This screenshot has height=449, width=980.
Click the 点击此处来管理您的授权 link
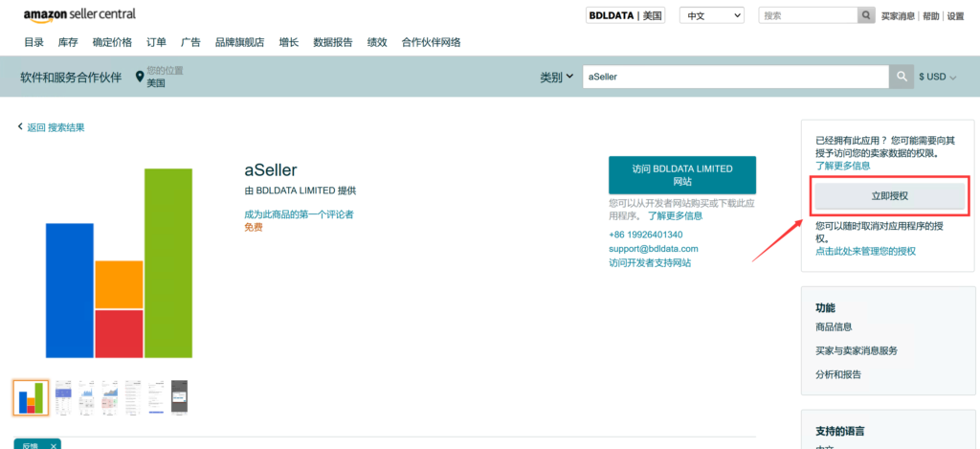pyautogui.click(x=865, y=251)
